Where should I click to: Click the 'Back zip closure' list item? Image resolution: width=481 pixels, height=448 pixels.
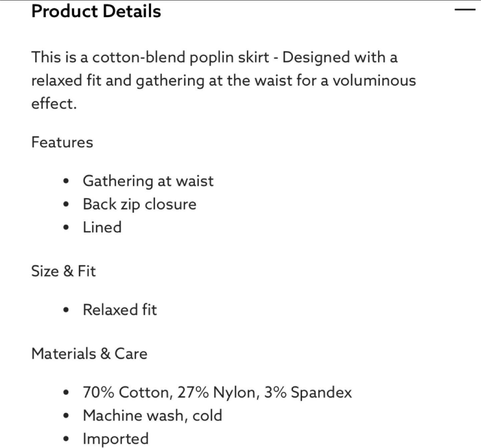click(x=140, y=204)
